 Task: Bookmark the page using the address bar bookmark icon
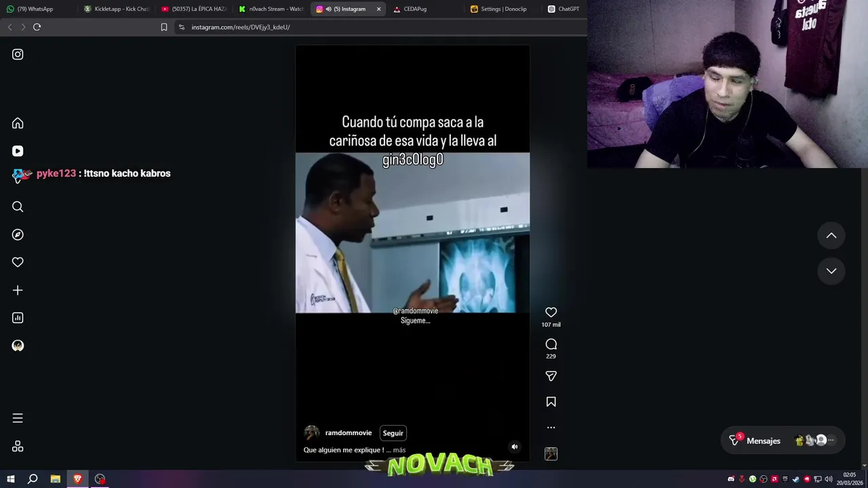tap(164, 27)
